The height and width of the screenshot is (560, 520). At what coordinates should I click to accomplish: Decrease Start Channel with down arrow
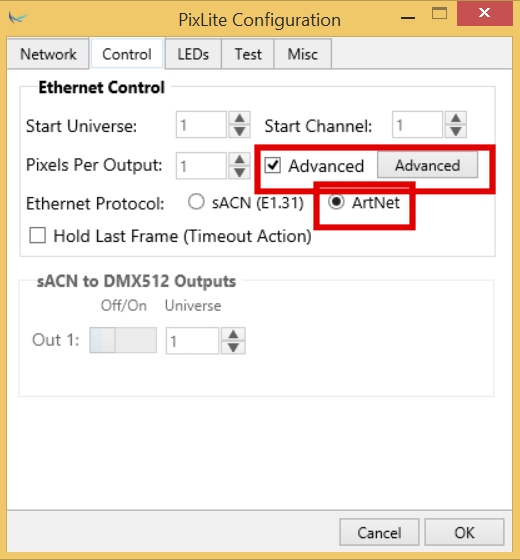pos(456,131)
